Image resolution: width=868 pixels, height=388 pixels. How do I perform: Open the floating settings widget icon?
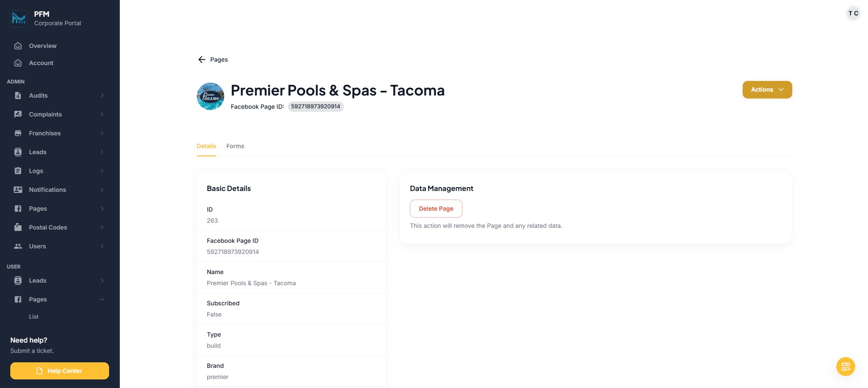(845, 367)
